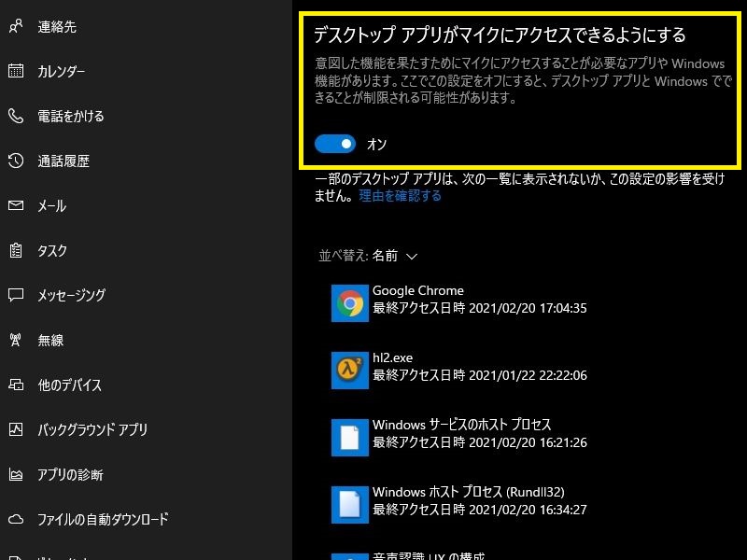Click the 他のデバイス devices icon
The image size is (747, 560).
click(x=16, y=385)
